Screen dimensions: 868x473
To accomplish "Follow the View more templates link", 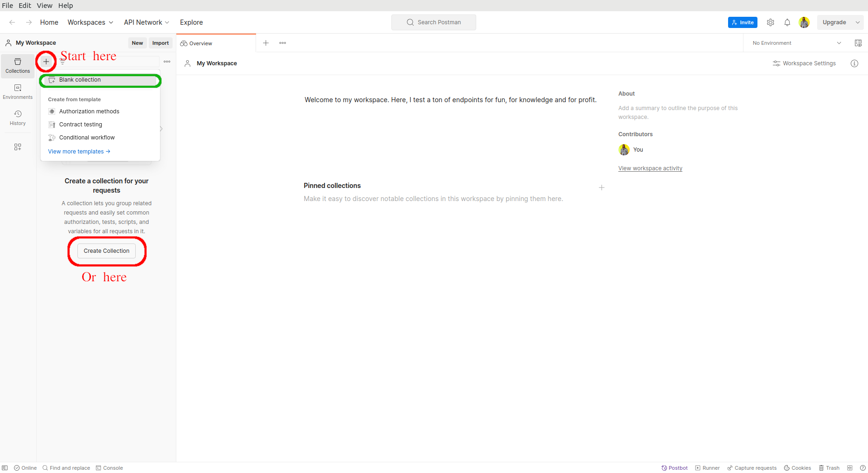I will [79, 152].
